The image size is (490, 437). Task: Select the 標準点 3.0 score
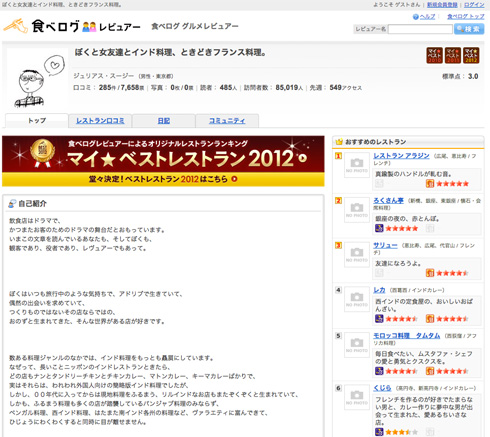tap(460, 76)
